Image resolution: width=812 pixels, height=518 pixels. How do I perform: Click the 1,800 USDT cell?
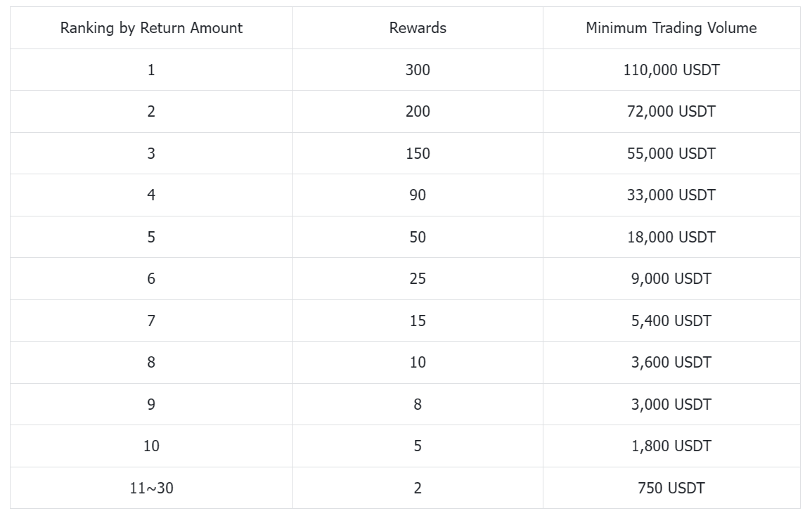point(671,446)
